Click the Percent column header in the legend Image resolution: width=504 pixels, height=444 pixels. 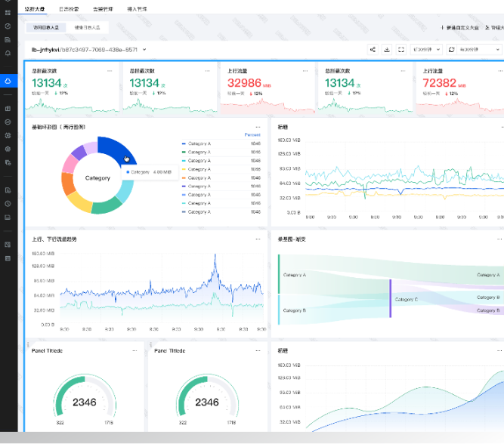252,134
